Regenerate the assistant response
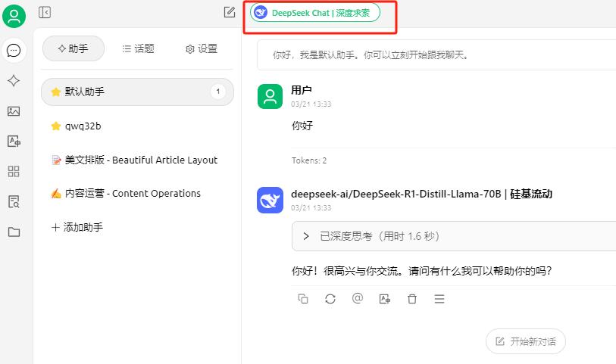 point(330,299)
